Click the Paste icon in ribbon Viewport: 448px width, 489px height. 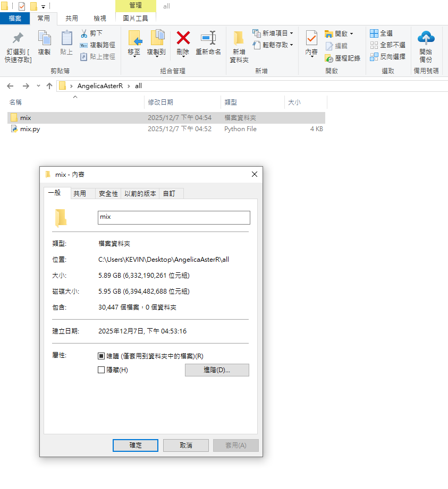click(66, 39)
